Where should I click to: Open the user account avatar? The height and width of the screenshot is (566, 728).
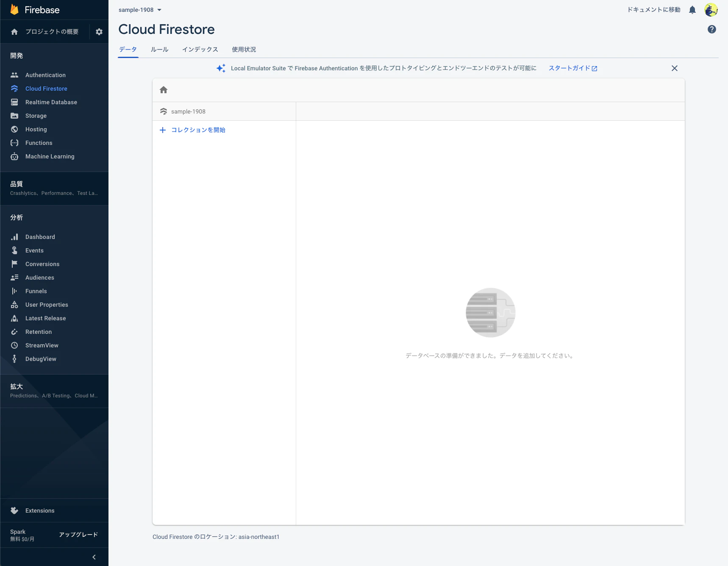[711, 10]
